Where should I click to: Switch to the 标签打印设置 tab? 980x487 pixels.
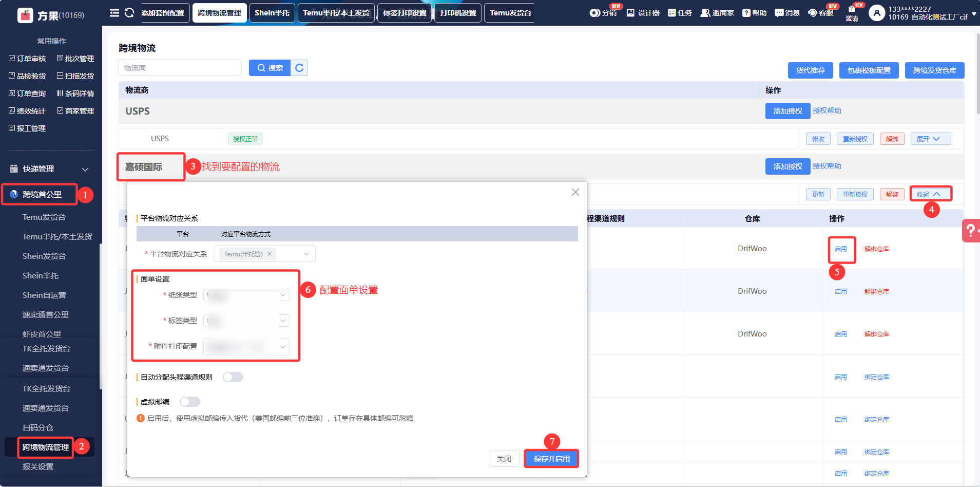point(405,13)
